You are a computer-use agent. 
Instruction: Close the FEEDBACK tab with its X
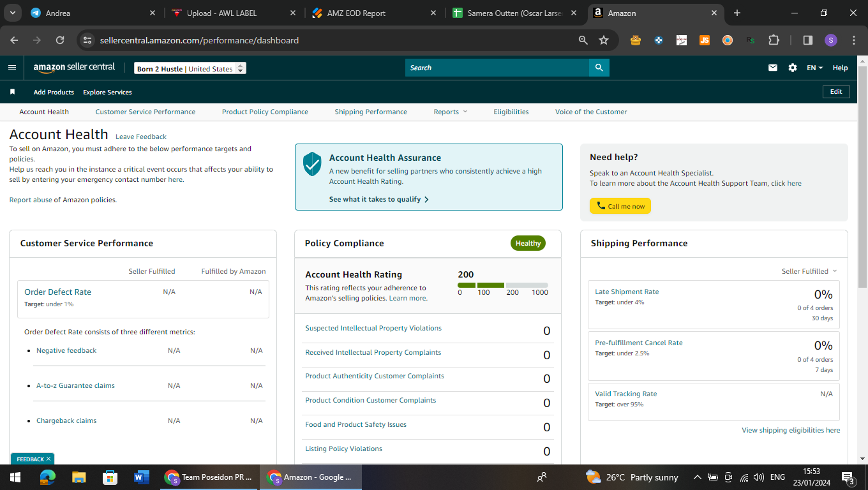(49, 459)
